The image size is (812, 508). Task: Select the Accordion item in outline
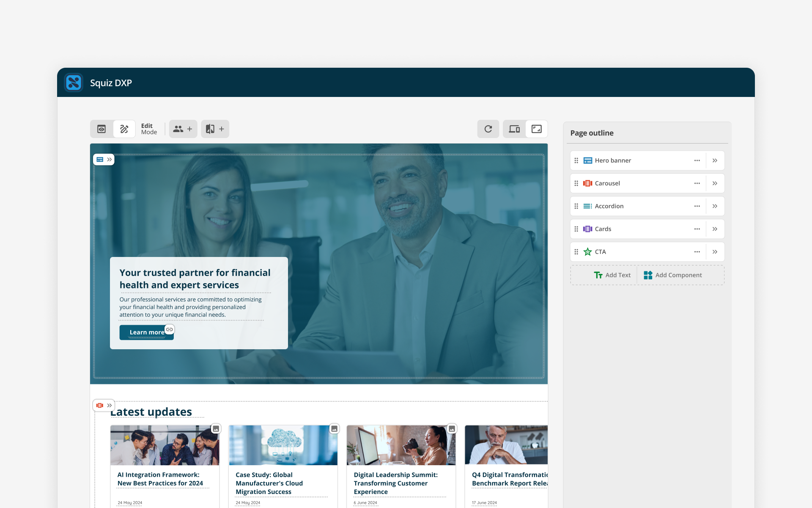[x=609, y=206]
